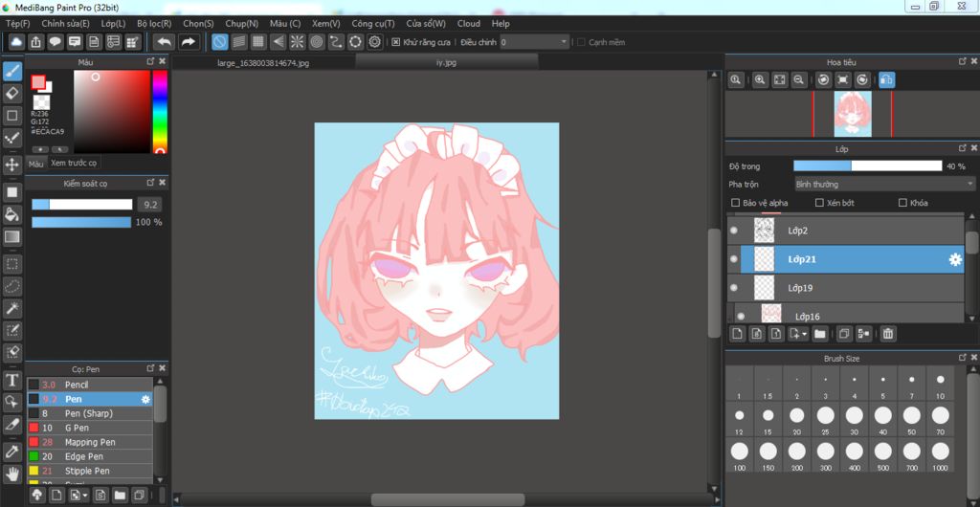Select the Eraser tool
Image resolution: width=980 pixels, height=507 pixels.
tap(11, 94)
